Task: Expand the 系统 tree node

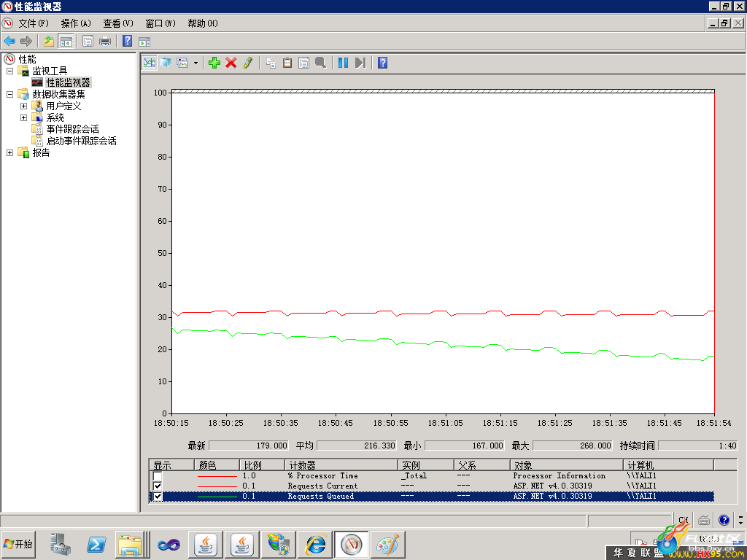Action: [23, 117]
